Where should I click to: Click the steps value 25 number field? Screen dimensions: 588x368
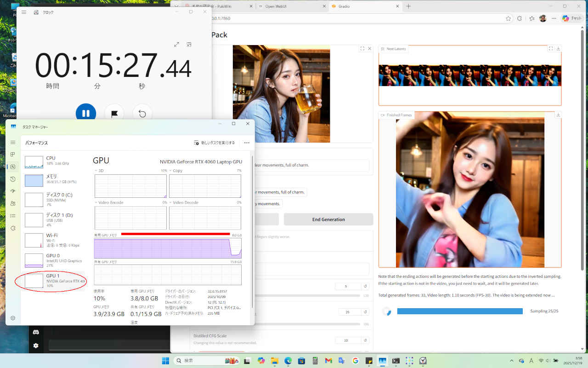tap(347, 312)
